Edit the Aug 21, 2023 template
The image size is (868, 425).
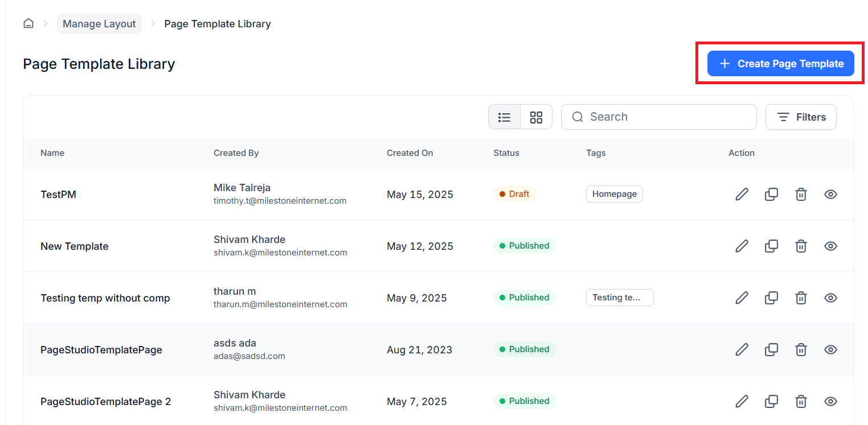tap(742, 350)
